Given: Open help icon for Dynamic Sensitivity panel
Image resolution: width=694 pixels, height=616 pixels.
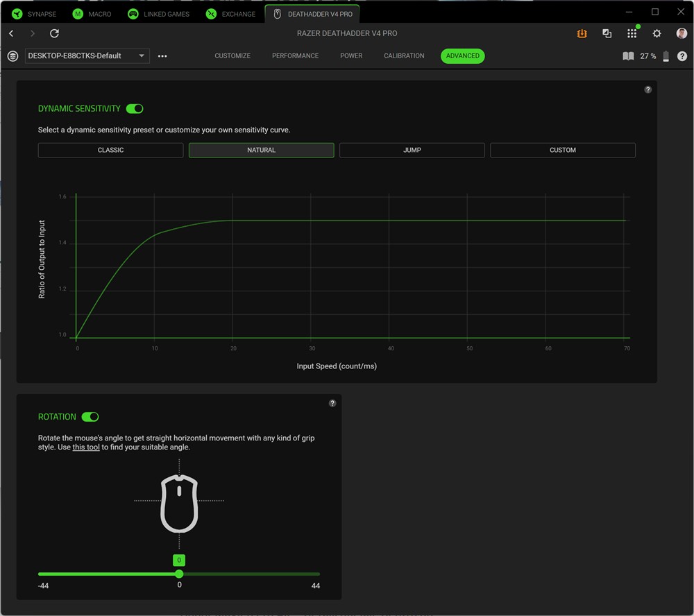Looking at the screenshot, I should 648,89.
